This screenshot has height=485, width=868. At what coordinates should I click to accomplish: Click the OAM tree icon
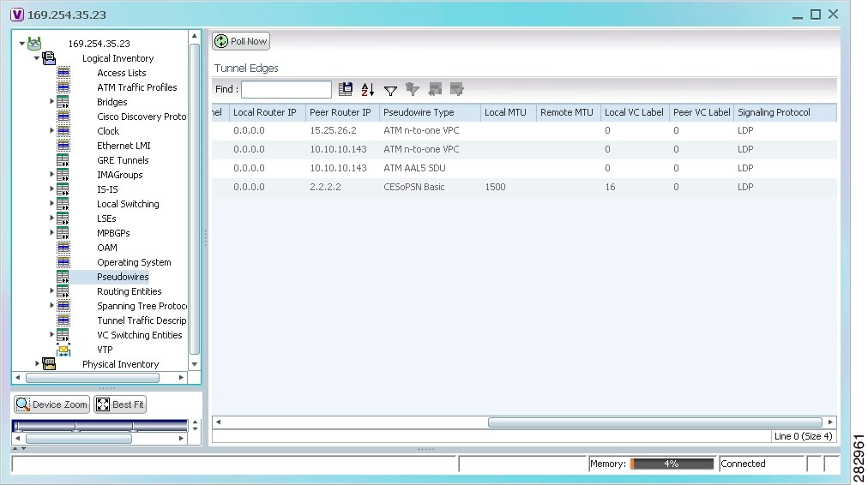(x=63, y=247)
